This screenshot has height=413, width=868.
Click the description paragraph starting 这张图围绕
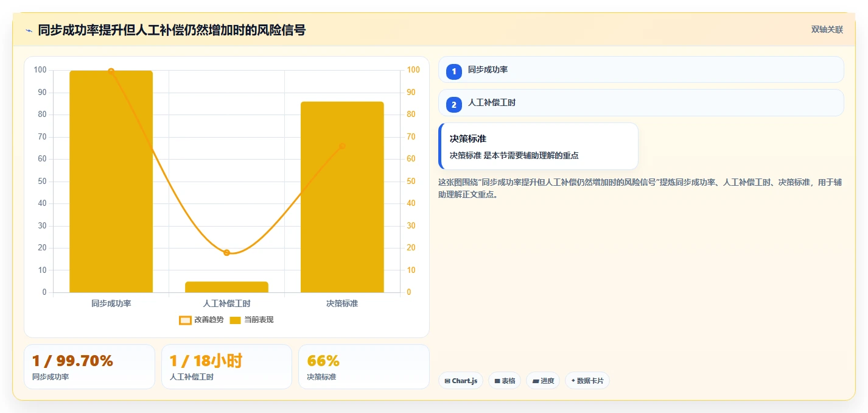pyautogui.click(x=640, y=189)
